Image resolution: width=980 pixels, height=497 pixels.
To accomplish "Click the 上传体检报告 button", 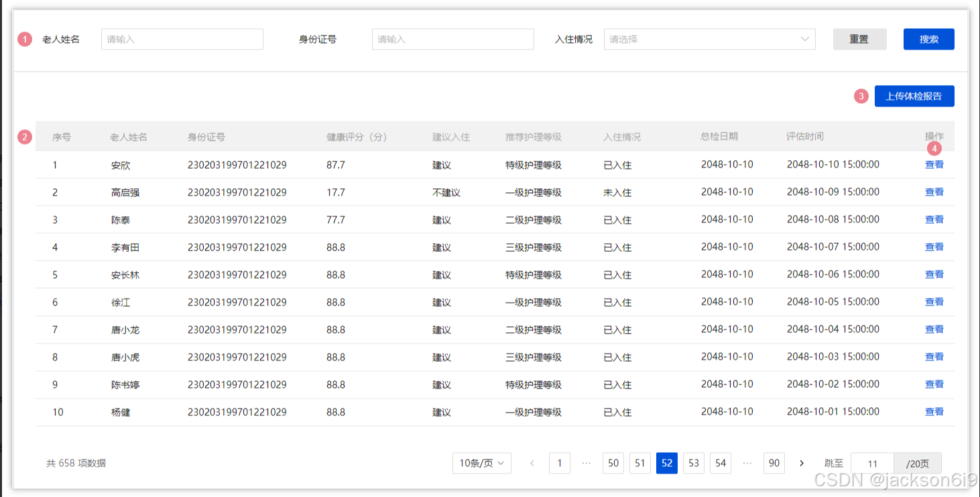I will (x=914, y=96).
